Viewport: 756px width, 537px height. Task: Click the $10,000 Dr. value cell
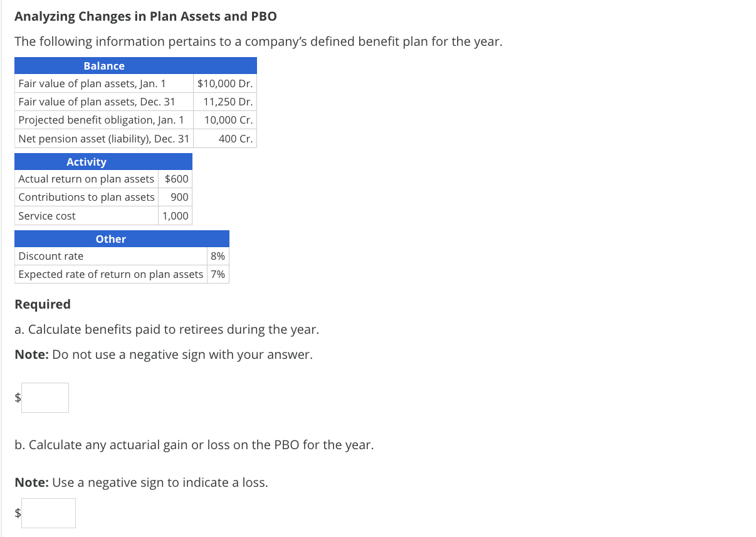coord(224,83)
